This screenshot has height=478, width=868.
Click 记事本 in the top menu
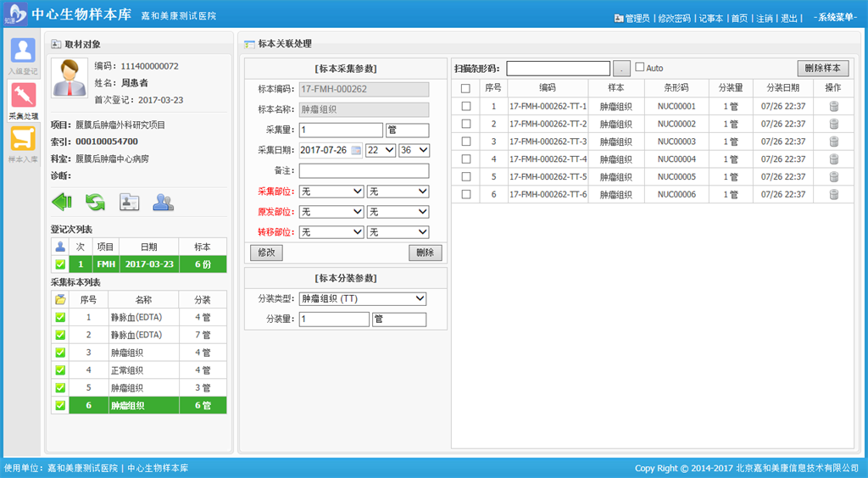[710, 18]
